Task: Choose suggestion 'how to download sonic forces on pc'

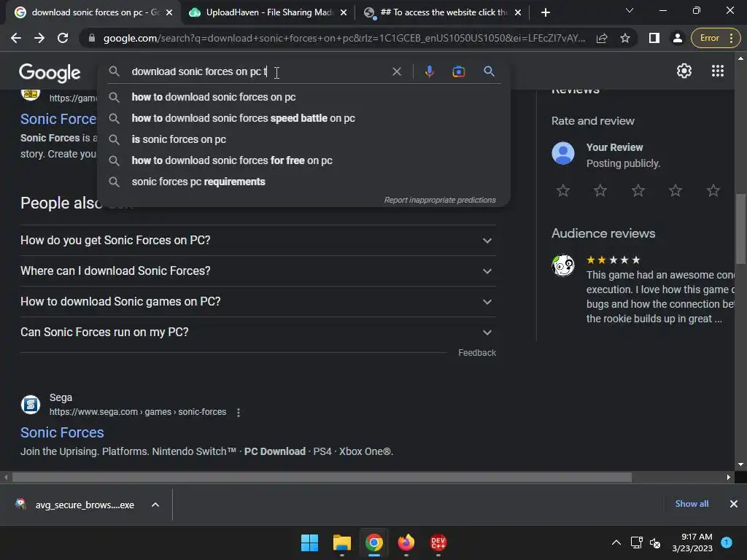Action: pos(304,97)
